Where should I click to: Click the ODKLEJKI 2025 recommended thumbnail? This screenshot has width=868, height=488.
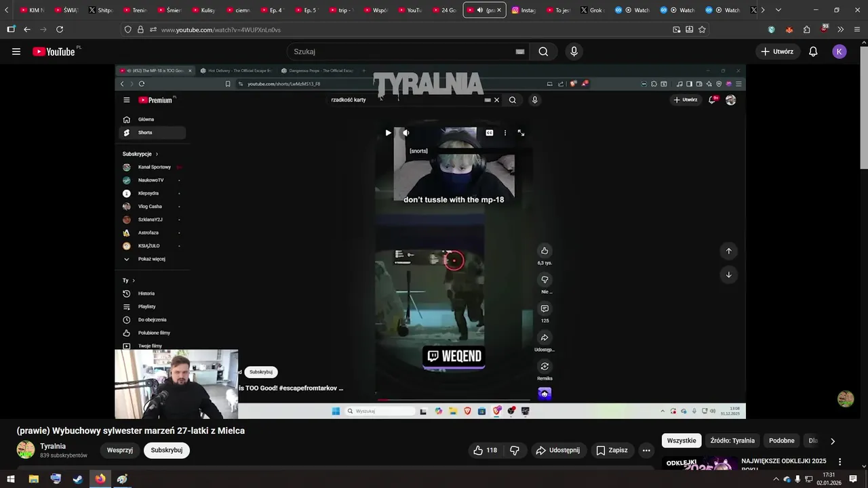[x=698, y=464]
